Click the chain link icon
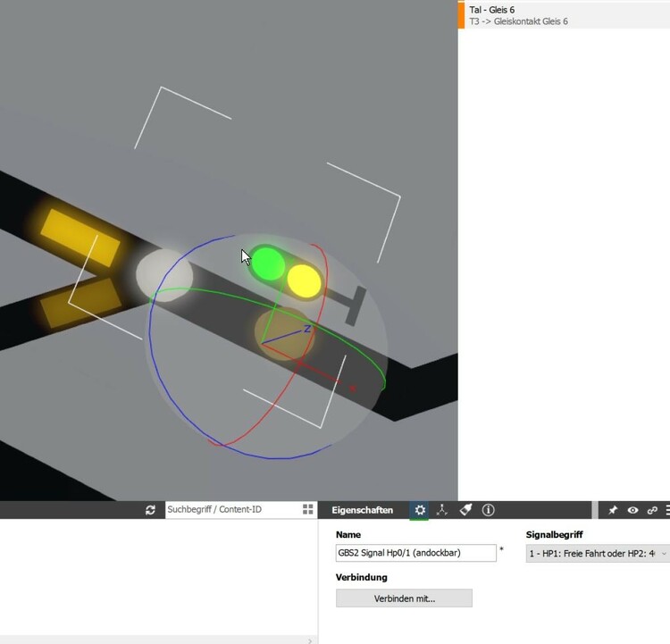The image size is (670, 644). pyautogui.click(x=652, y=510)
